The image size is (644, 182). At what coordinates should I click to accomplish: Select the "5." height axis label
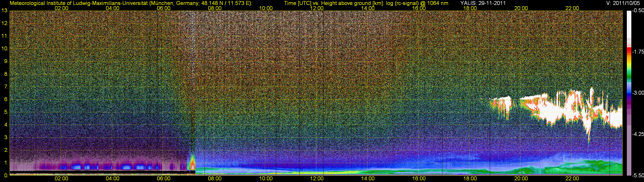pos(6,112)
